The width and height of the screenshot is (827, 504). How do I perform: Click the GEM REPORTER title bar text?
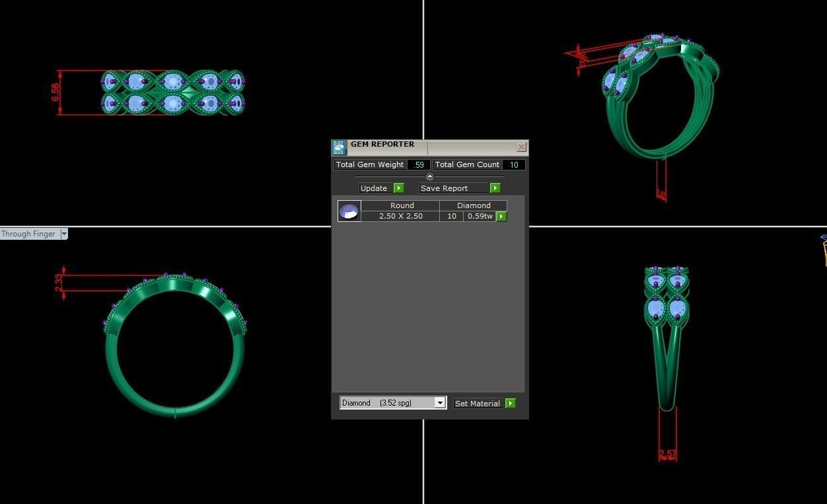(x=382, y=144)
